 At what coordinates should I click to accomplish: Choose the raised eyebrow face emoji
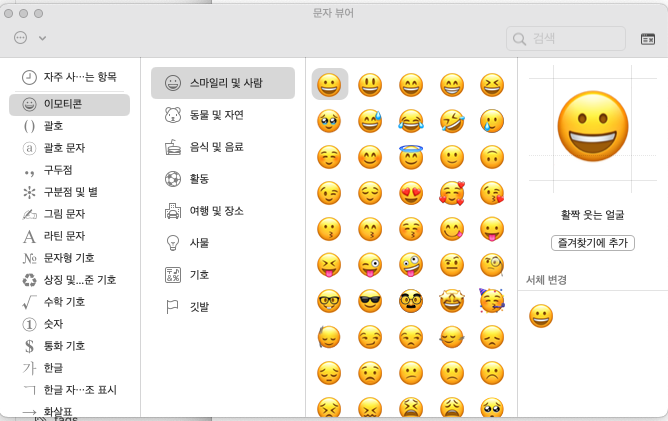[x=452, y=265]
